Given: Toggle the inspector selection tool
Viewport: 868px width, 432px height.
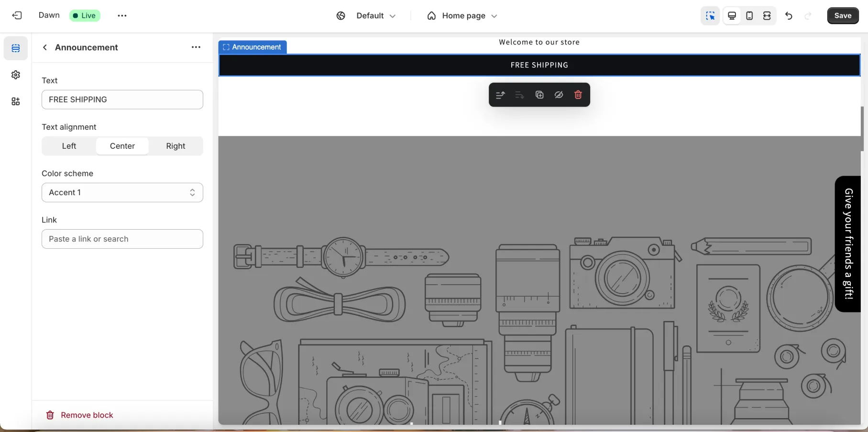Looking at the screenshot, I should 710,16.
